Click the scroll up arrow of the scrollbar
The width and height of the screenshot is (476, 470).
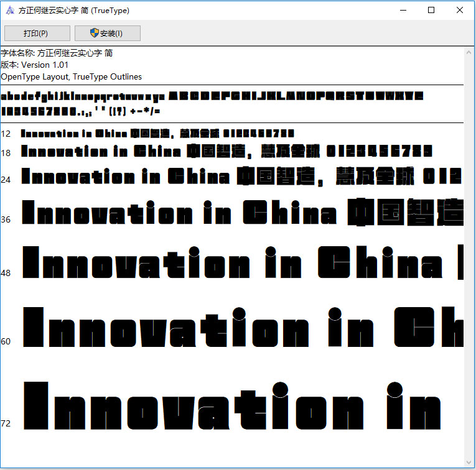click(x=469, y=53)
